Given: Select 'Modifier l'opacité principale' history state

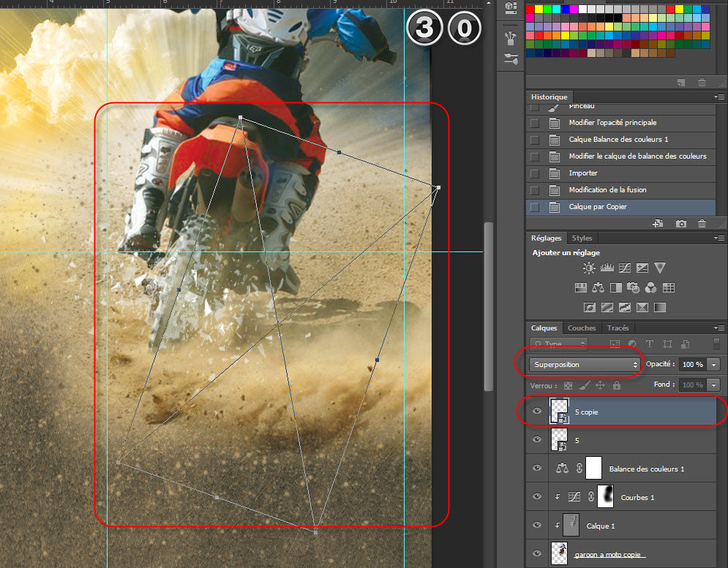Looking at the screenshot, I should point(612,123).
